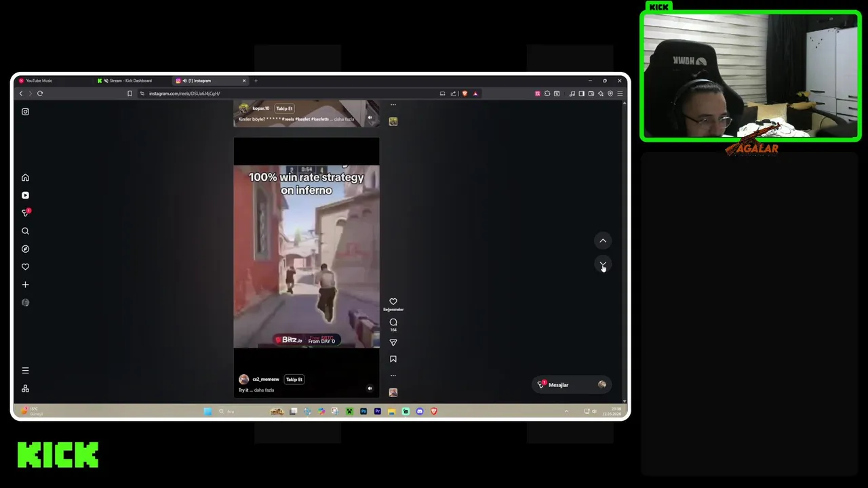Open the cs2_memesw profile name
868x488 pixels.
[266, 380]
